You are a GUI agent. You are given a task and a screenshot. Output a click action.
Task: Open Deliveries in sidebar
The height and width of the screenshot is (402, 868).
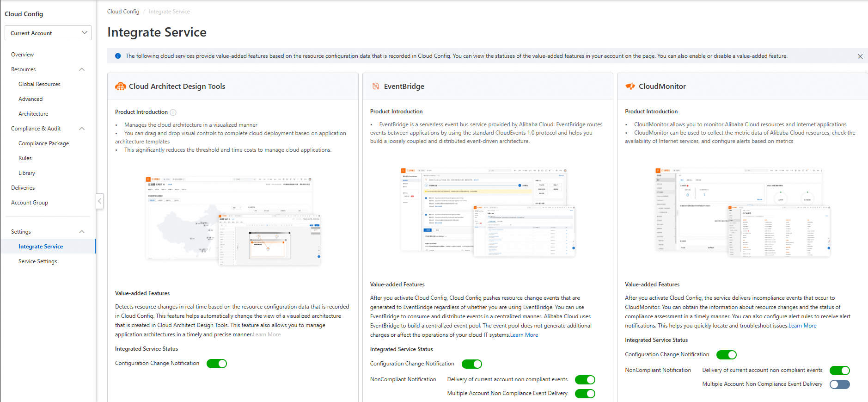pyautogui.click(x=23, y=188)
